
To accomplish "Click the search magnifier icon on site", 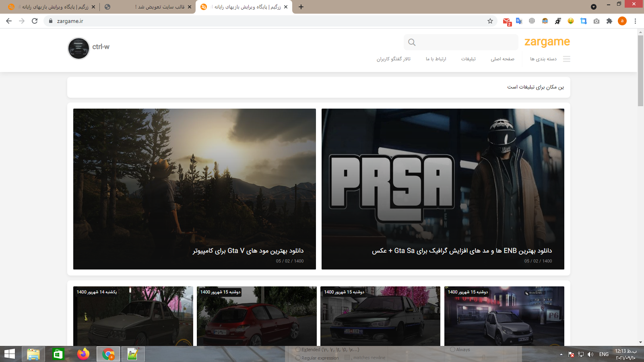I will 412,42.
